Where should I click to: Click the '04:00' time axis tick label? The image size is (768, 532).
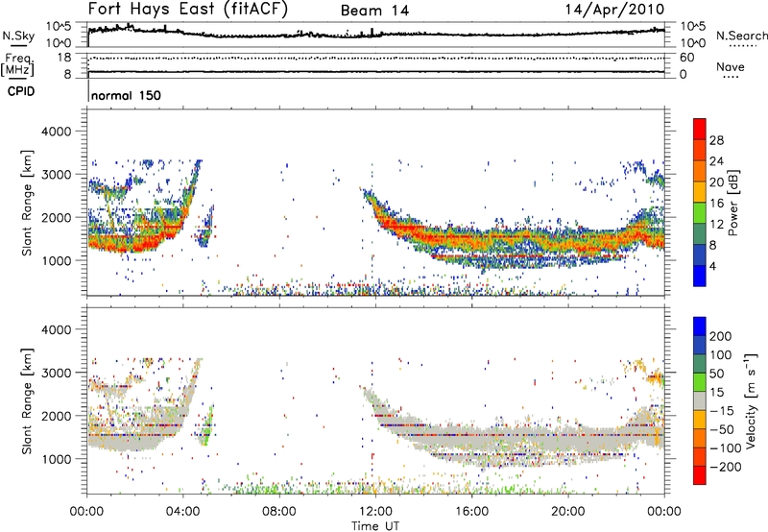click(183, 512)
